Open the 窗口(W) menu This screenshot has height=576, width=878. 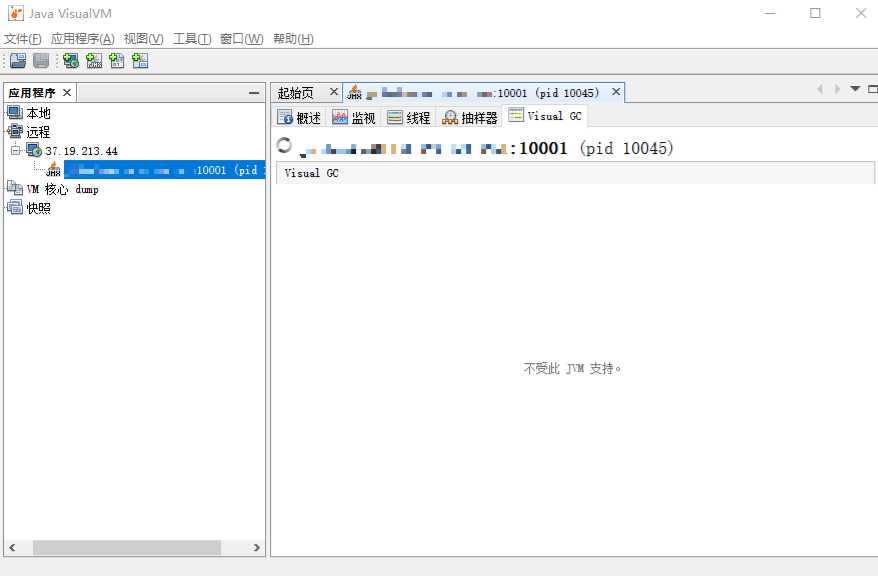coord(241,39)
